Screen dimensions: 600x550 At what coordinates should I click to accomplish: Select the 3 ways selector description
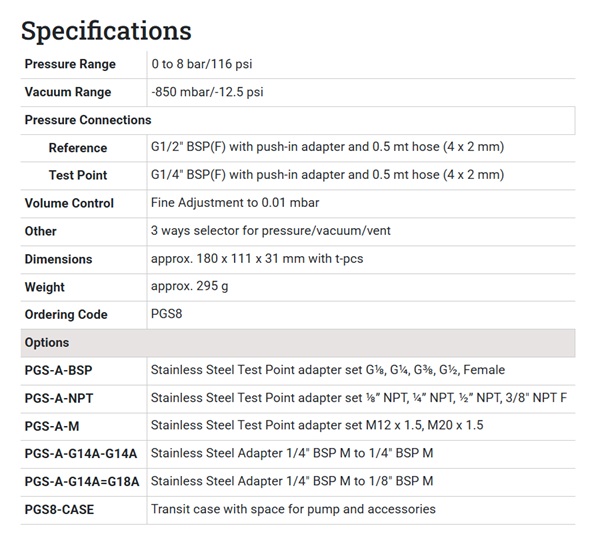click(x=270, y=231)
